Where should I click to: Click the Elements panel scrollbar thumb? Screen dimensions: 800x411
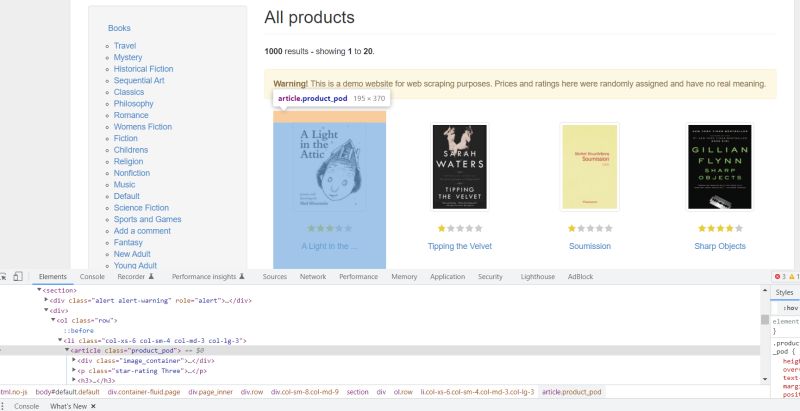coord(764,319)
